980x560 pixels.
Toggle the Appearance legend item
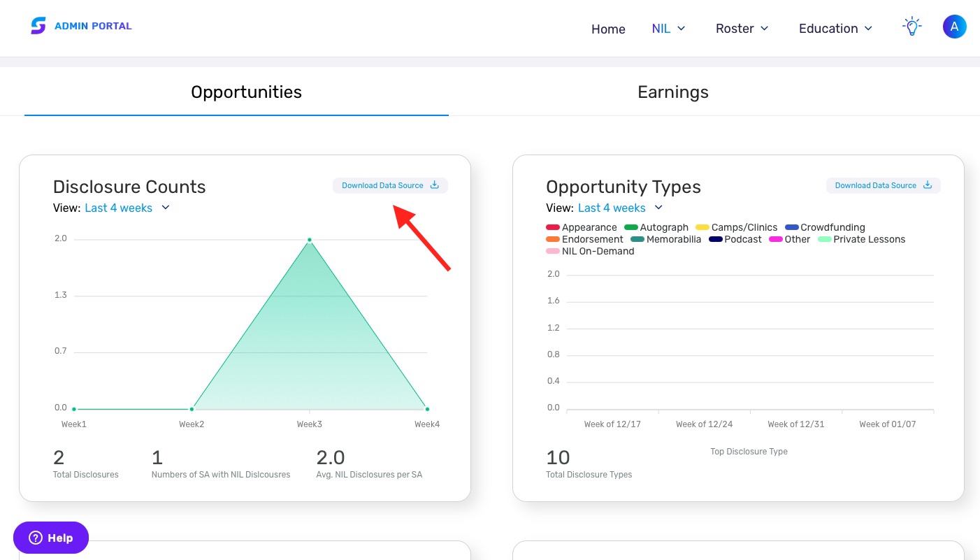[582, 227]
